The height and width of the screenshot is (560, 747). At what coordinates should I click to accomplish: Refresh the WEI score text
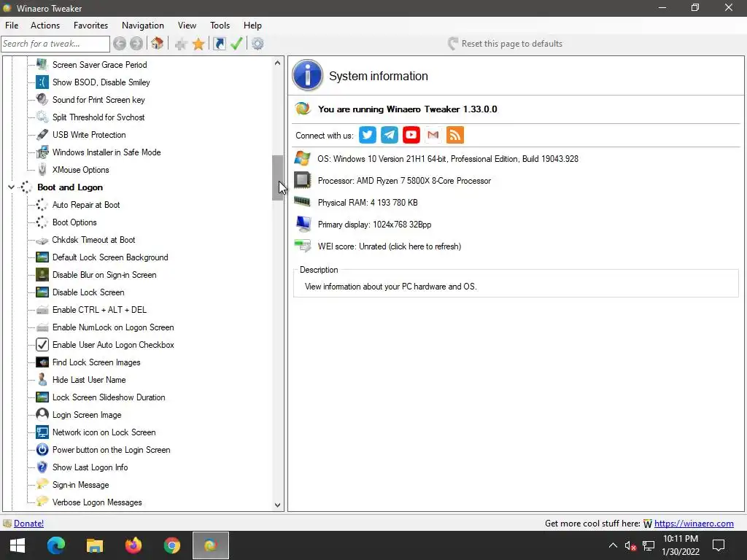point(390,246)
